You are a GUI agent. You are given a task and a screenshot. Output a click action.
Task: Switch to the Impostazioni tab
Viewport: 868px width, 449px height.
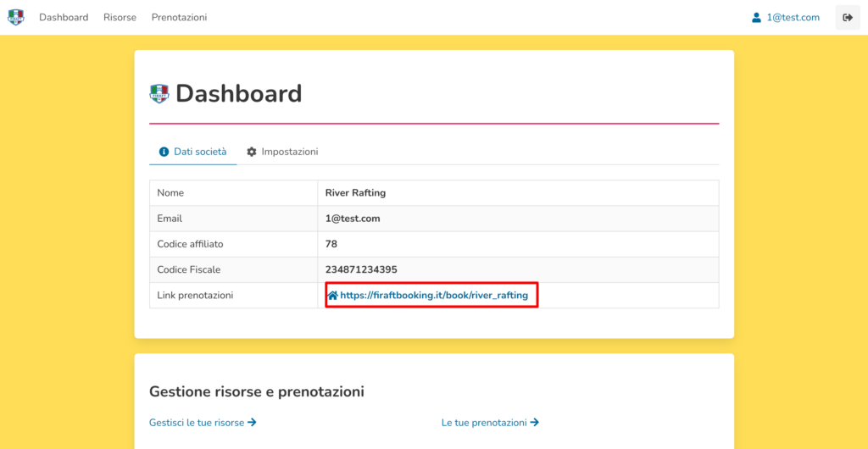289,152
